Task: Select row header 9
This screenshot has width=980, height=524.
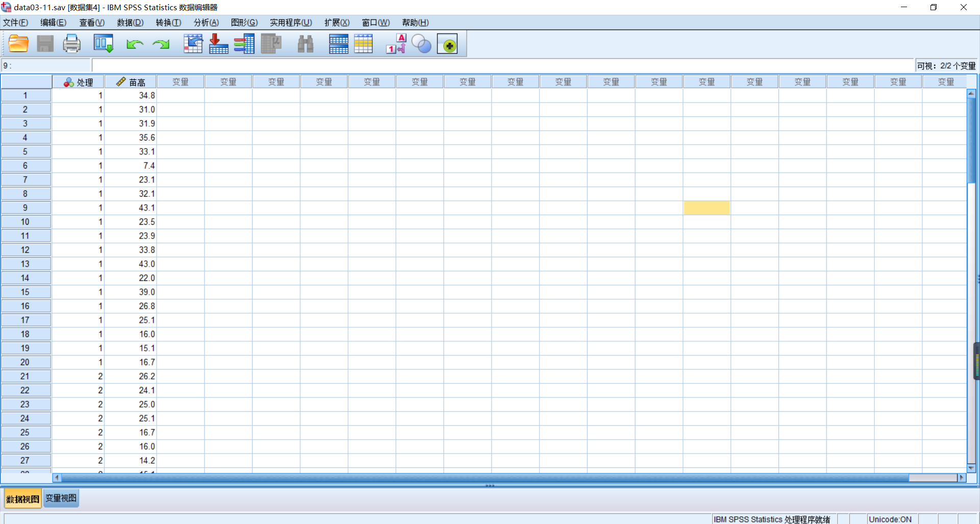Action: [x=26, y=208]
